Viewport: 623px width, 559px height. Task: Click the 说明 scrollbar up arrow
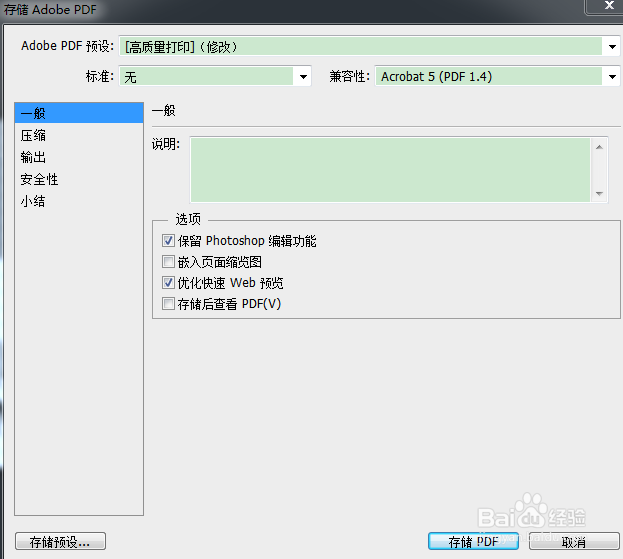click(x=599, y=147)
